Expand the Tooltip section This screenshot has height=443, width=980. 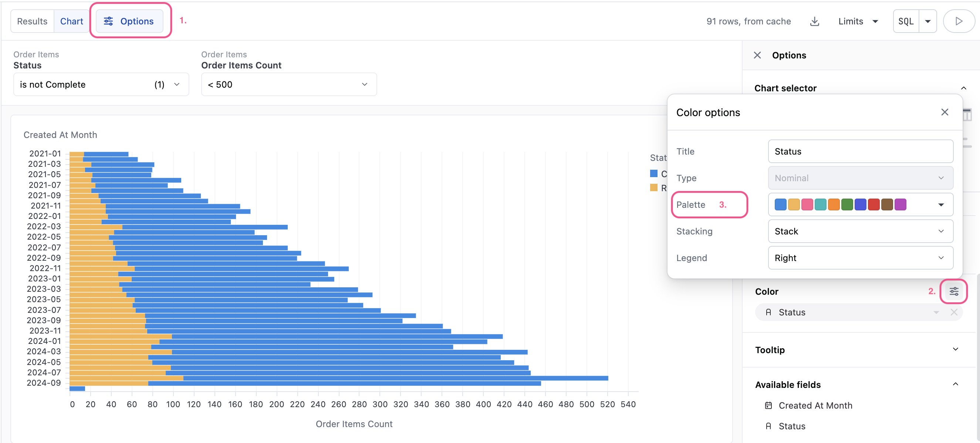(x=955, y=349)
